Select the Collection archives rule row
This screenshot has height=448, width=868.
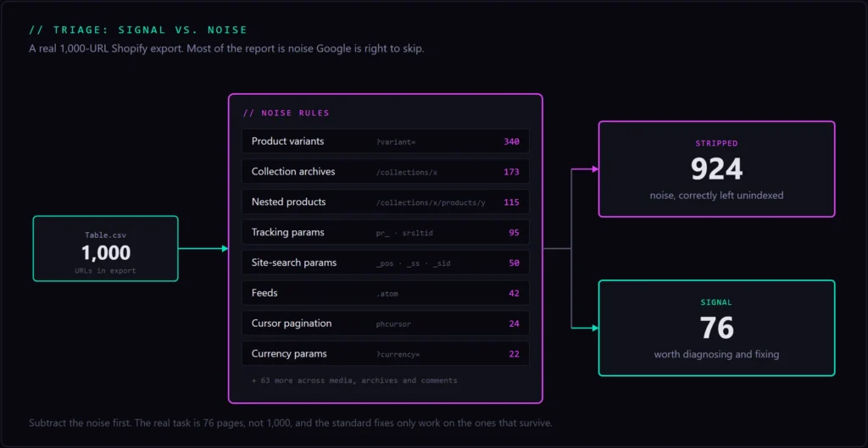pyautogui.click(x=386, y=171)
